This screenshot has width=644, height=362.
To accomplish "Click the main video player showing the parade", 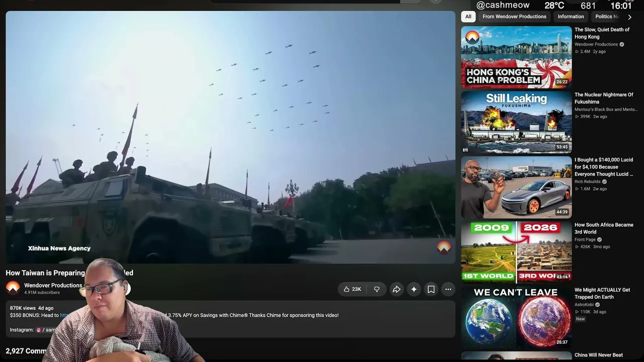I will pyautogui.click(x=230, y=137).
